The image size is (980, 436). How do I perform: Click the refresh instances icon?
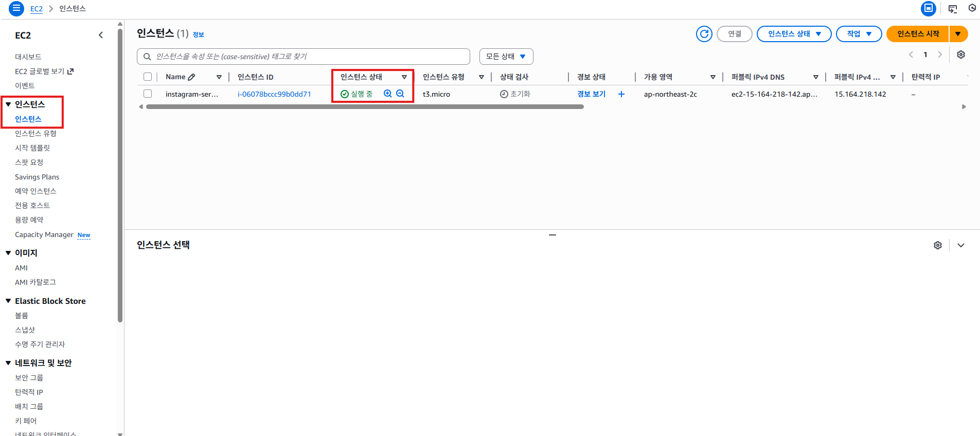coord(704,34)
